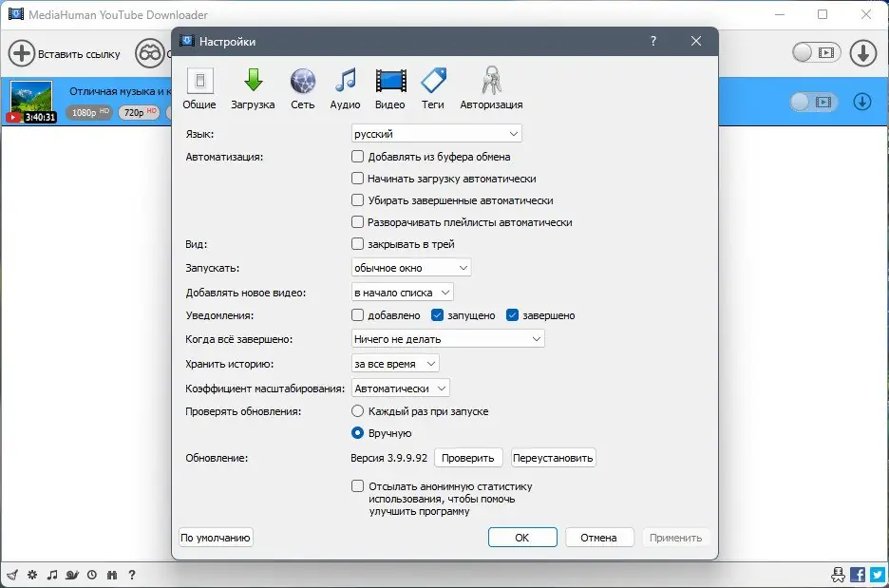Screen dimensions: 889x588
Task: Select Каждый раз при запуске radio button
Action: pos(357,411)
